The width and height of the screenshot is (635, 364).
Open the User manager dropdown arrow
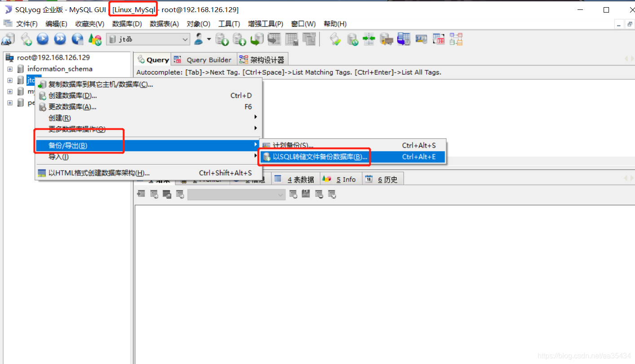tap(209, 39)
